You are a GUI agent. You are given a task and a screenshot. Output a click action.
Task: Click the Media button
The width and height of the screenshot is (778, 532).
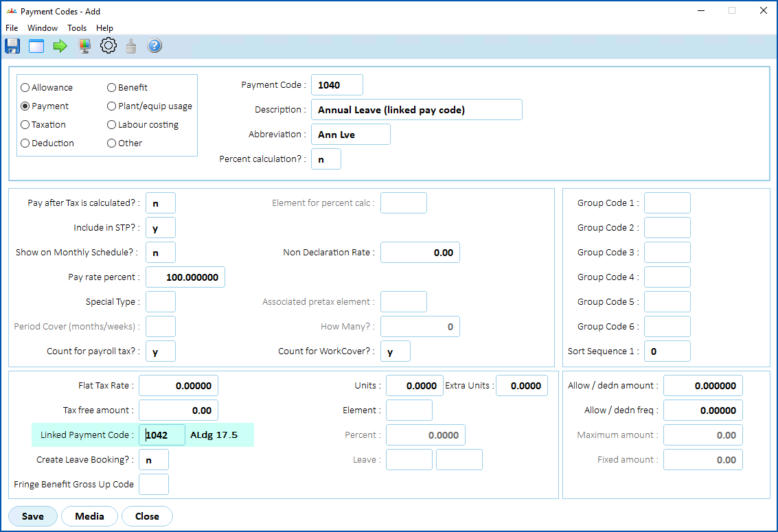89,516
